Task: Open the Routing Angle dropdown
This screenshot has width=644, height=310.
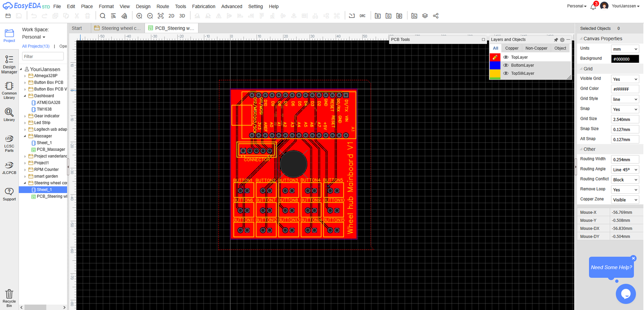Action: tap(625, 170)
